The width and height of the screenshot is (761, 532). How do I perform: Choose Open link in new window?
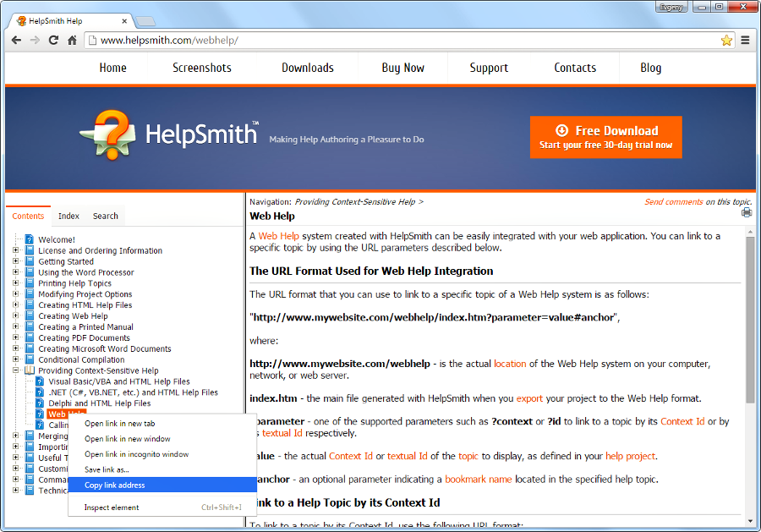coord(162,439)
